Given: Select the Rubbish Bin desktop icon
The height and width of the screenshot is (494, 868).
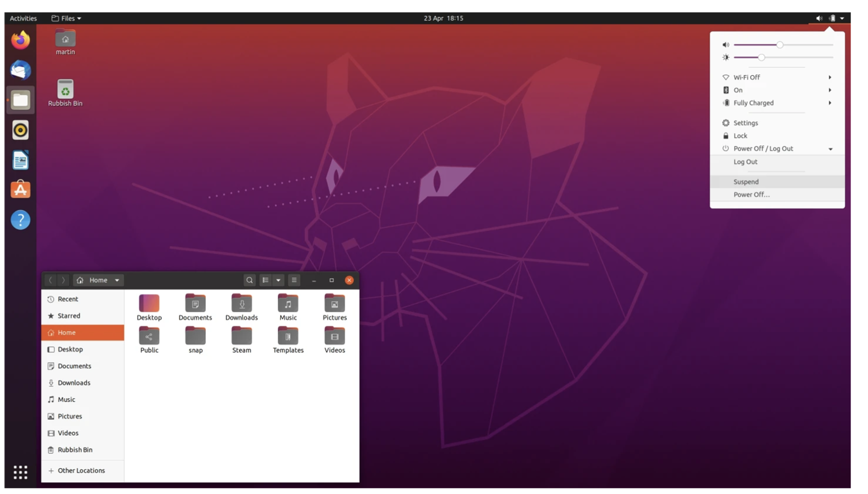Looking at the screenshot, I should pyautogui.click(x=65, y=93).
